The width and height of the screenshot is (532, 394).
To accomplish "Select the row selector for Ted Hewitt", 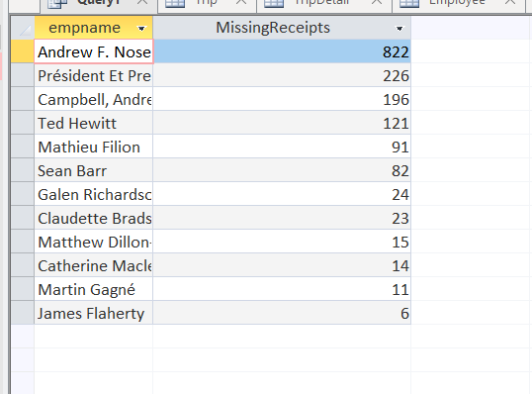I will click(x=23, y=123).
